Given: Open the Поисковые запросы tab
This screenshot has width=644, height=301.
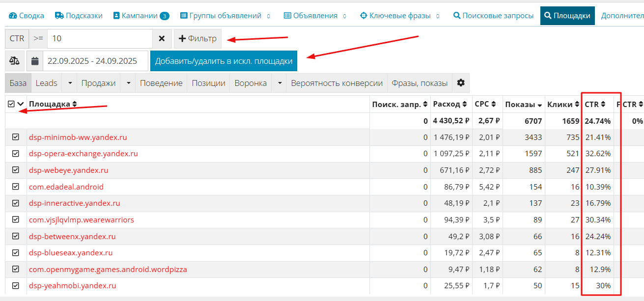Looking at the screenshot, I should point(494,16).
